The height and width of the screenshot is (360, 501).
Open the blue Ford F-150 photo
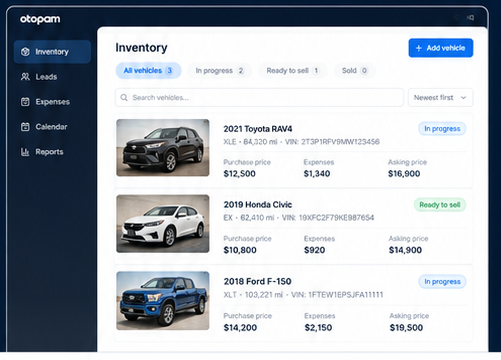[163, 301]
